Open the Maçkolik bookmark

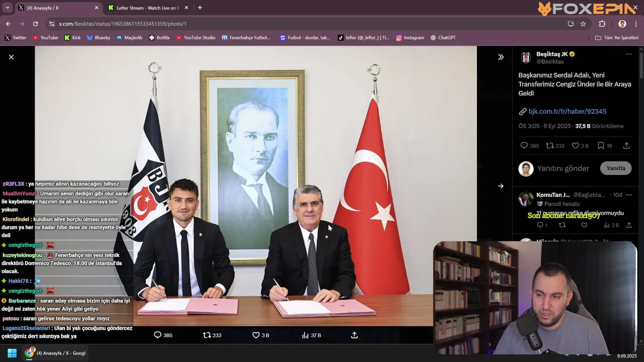pyautogui.click(x=129, y=38)
